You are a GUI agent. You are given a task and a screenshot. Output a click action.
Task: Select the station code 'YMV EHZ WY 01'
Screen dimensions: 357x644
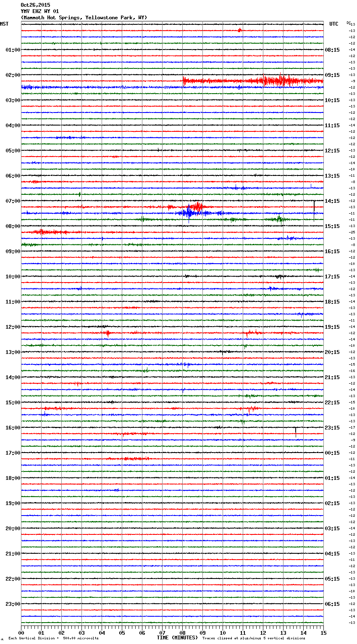coord(40,11)
